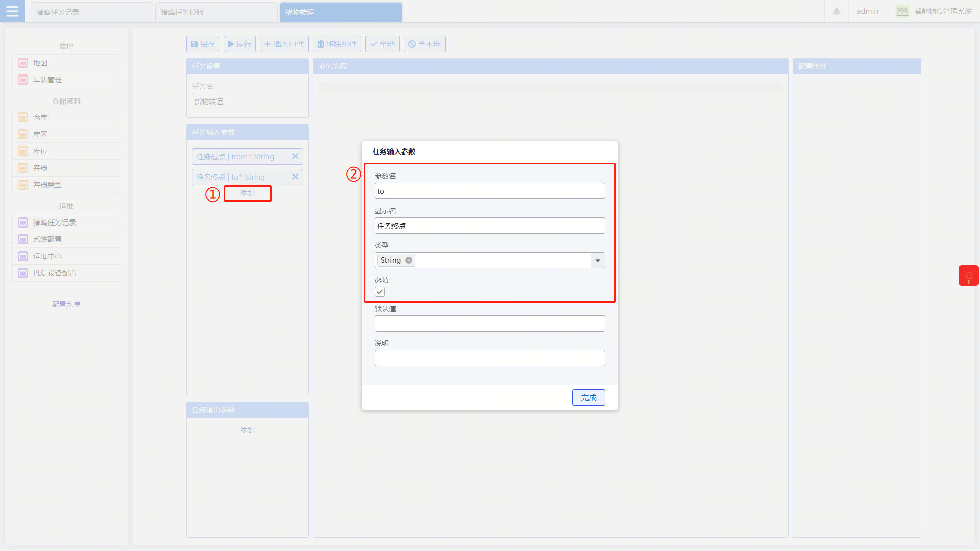Switch to the 猎鹰任务记录 tab
This screenshot has width=980, height=551.
pyautogui.click(x=92, y=12)
